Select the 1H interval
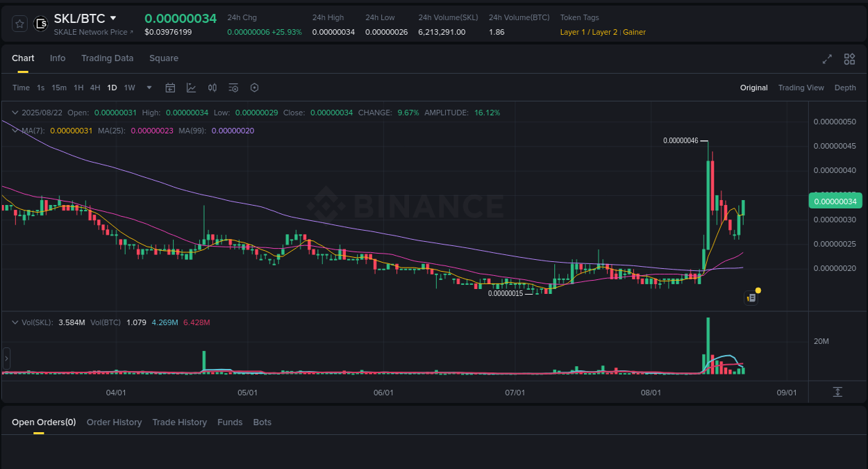Screen dimensions: 868x469 pos(78,88)
